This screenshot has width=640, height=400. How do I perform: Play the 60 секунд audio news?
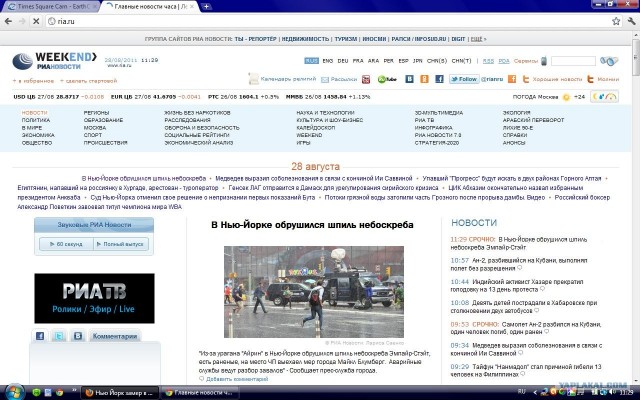(66, 244)
